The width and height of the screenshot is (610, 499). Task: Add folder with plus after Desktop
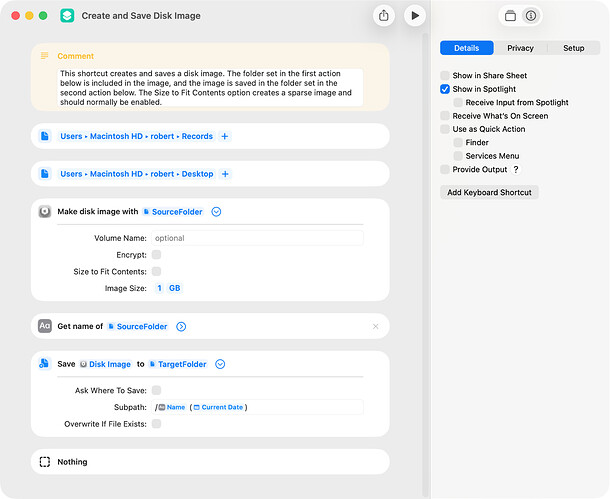[225, 174]
